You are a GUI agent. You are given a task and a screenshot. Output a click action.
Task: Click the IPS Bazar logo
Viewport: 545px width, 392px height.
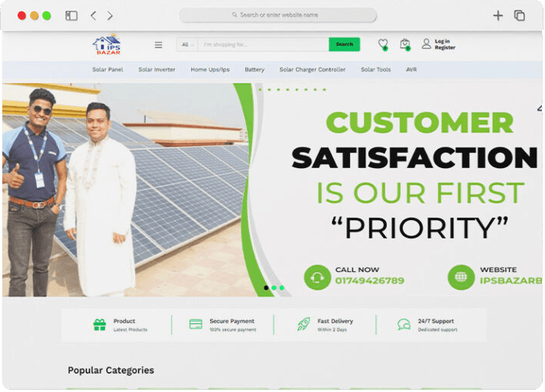pos(107,44)
